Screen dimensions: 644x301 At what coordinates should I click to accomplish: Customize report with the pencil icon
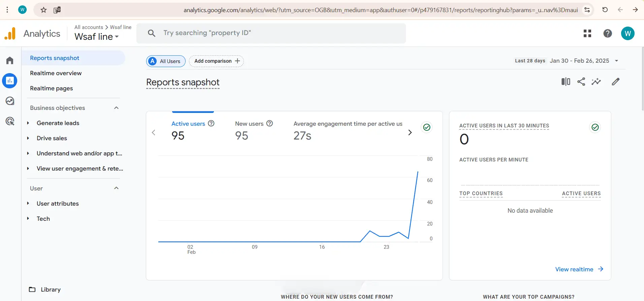click(x=616, y=82)
